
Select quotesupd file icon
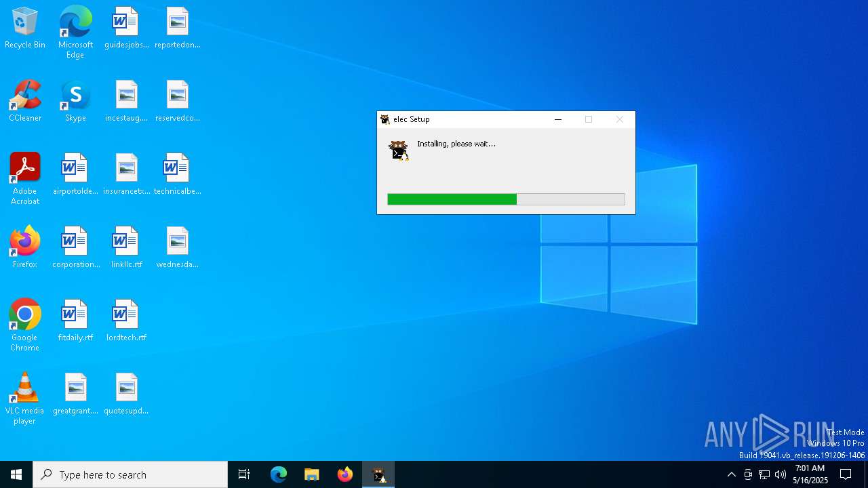coord(126,394)
